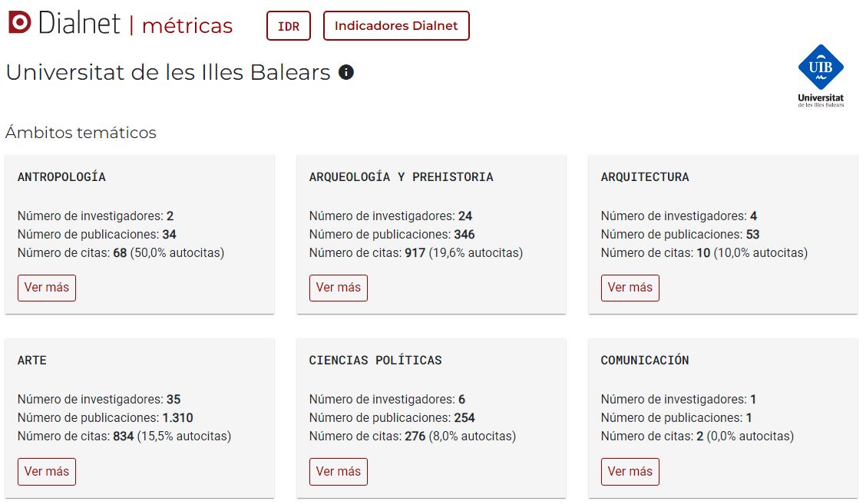This screenshot has width=866, height=504.
Task: Open Indicadores Dialnet button
Action: tap(396, 26)
